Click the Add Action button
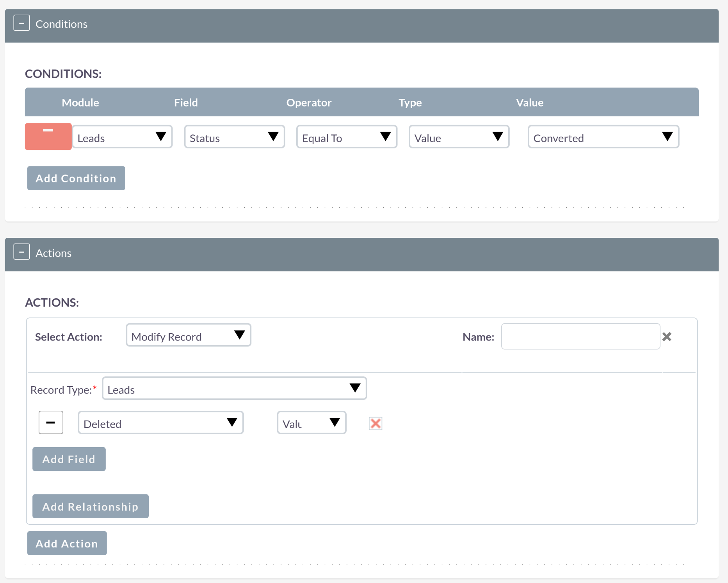 pos(67,543)
